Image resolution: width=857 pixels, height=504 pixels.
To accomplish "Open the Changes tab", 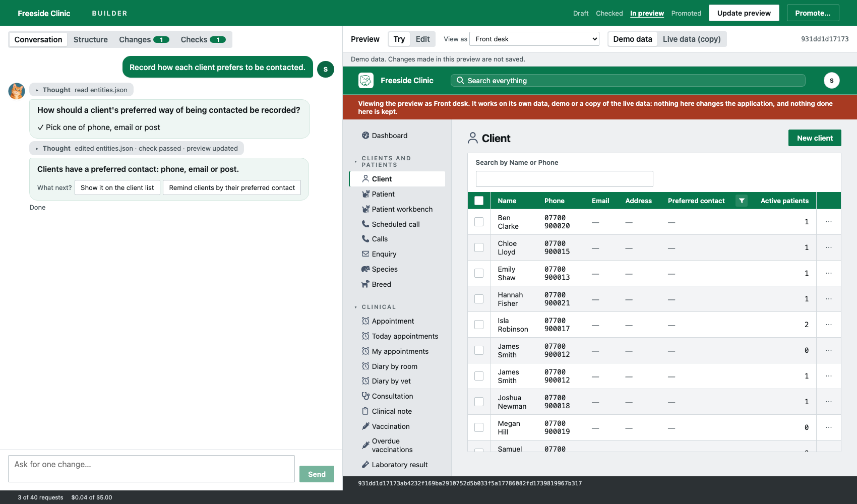I will coord(144,40).
